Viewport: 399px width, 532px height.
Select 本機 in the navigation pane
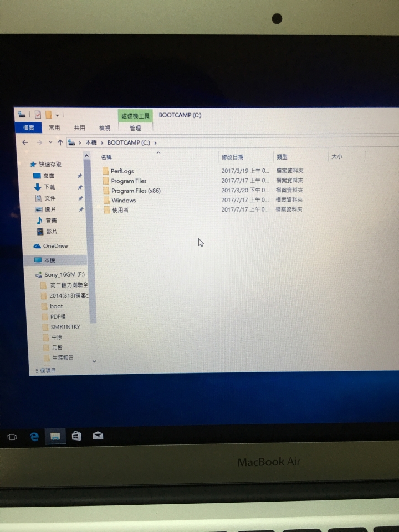pyautogui.click(x=49, y=260)
